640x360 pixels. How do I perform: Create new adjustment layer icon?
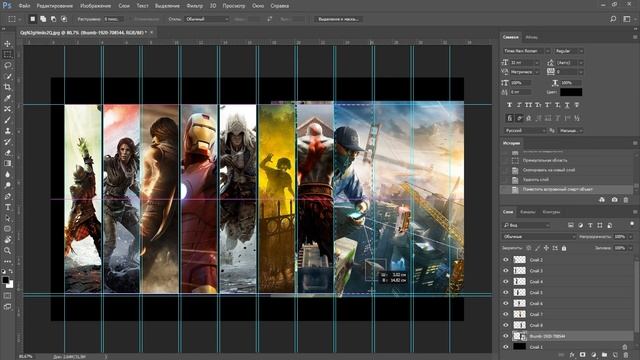(593, 355)
